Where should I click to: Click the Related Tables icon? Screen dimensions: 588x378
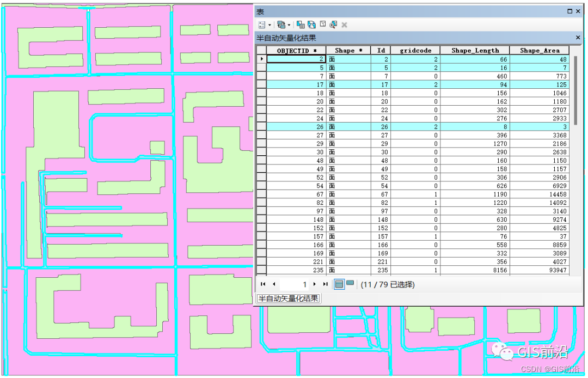tap(281, 25)
